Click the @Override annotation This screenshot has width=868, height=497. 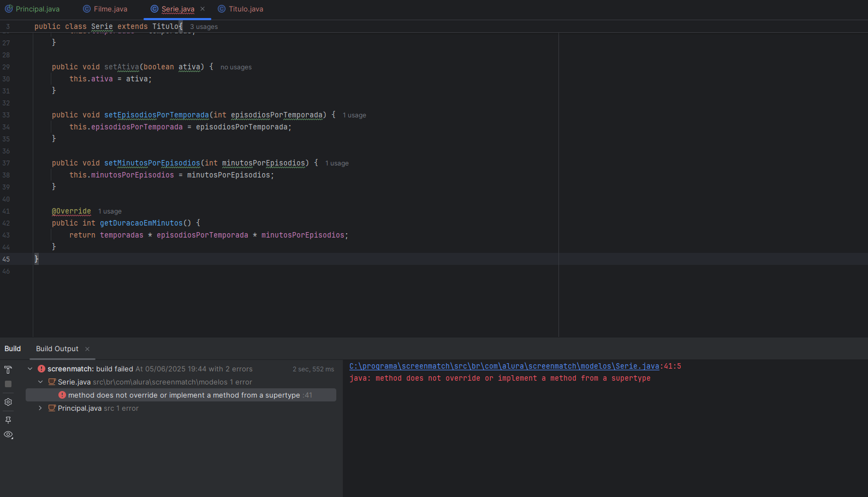coord(72,211)
